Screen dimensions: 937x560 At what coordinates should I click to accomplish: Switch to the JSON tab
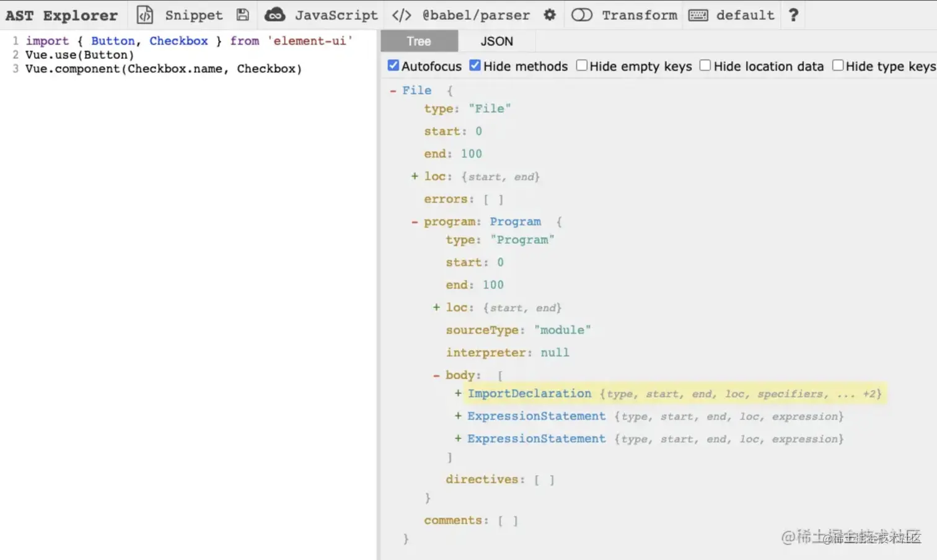tap(497, 42)
